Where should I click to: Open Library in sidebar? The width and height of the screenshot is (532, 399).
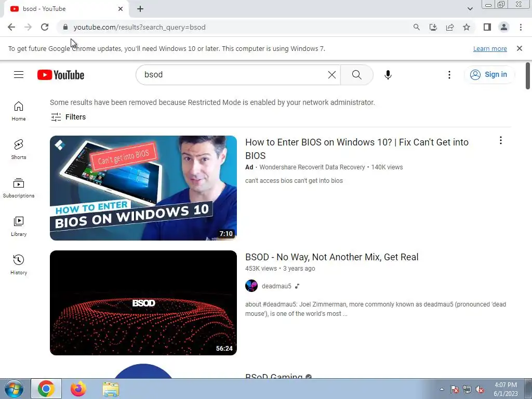(x=19, y=227)
